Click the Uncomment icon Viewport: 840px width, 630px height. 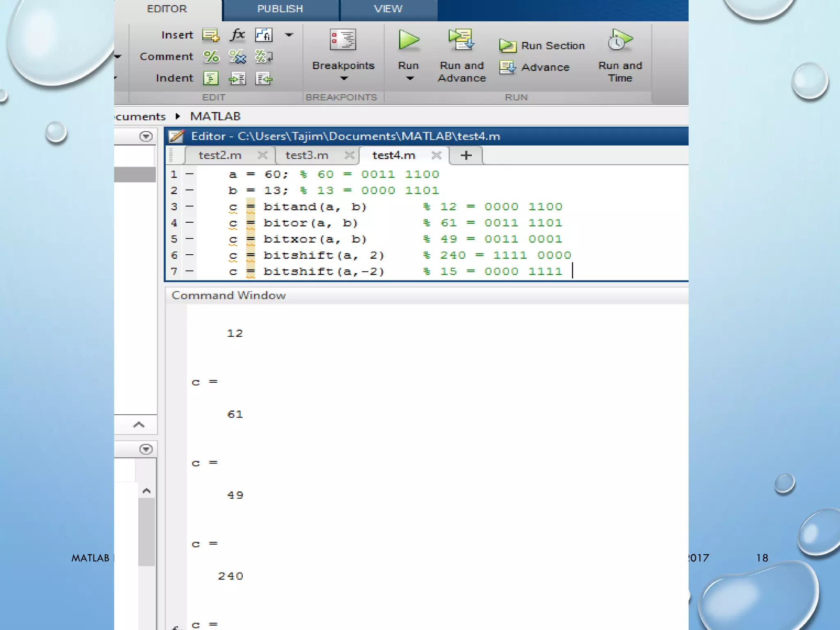coord(237,57)
